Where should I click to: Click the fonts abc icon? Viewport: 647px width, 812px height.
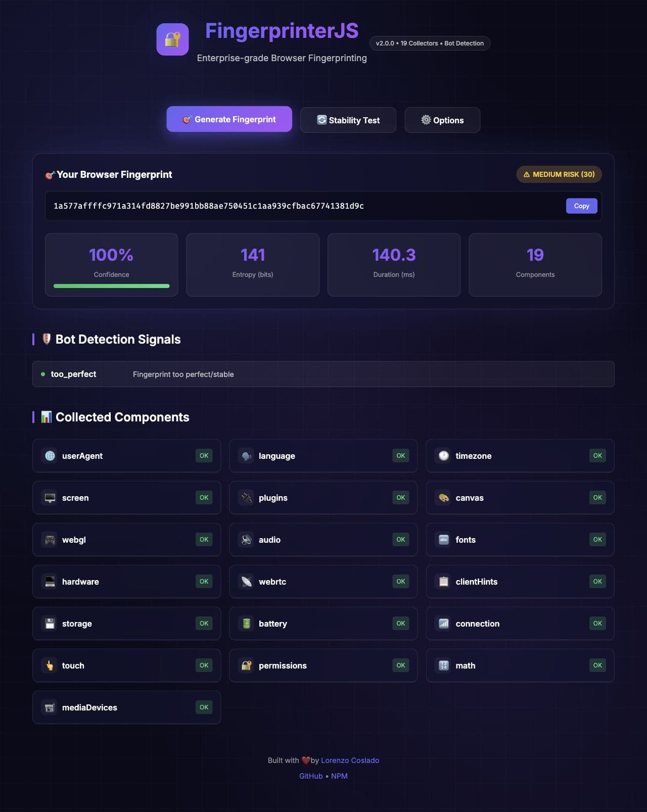tap(444, 540)
